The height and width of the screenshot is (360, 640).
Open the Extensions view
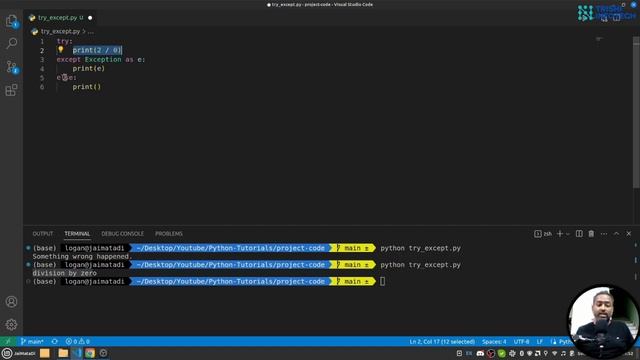[11, 90]
